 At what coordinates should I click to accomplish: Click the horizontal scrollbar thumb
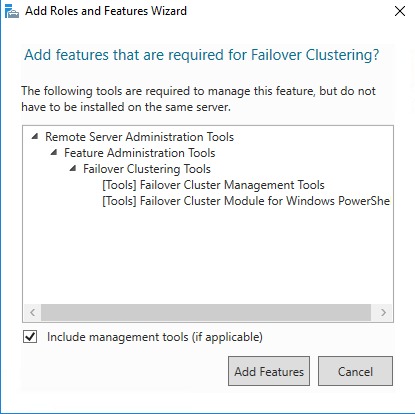click(206, 312)
